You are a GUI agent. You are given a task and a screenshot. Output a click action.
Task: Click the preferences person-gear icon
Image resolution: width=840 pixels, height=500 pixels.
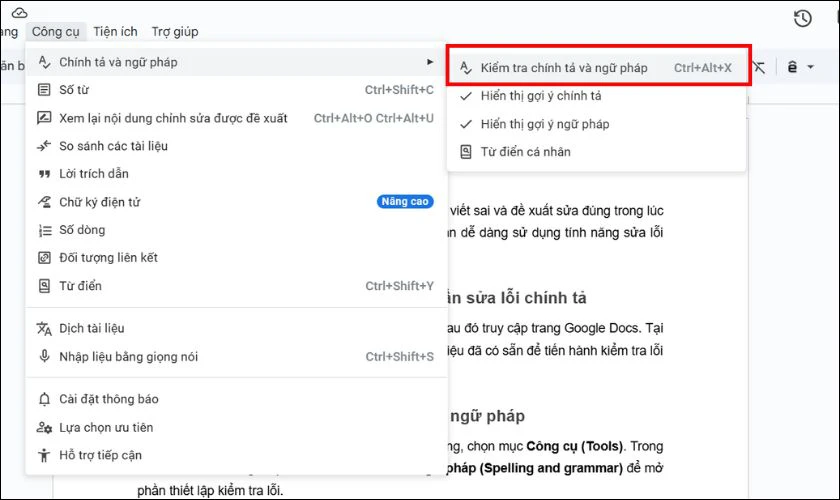[x=44, y=427]
